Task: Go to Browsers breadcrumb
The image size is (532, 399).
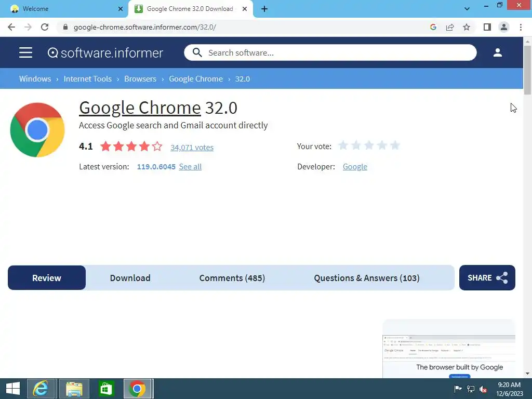Action: 140,79
